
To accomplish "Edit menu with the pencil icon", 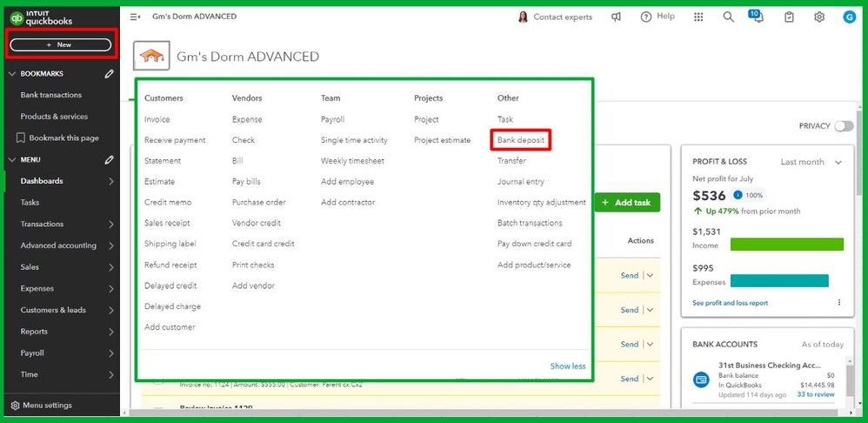I will coord(109,159).
